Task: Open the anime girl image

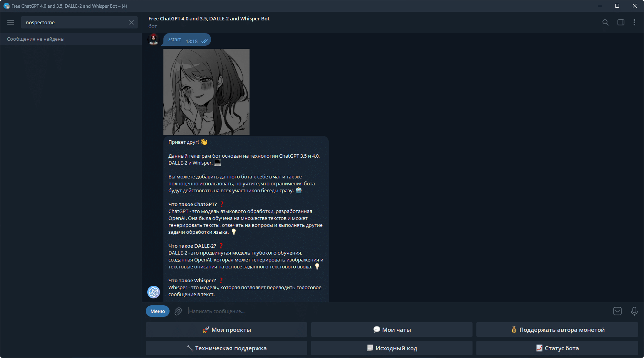Action: click(206, 92)
